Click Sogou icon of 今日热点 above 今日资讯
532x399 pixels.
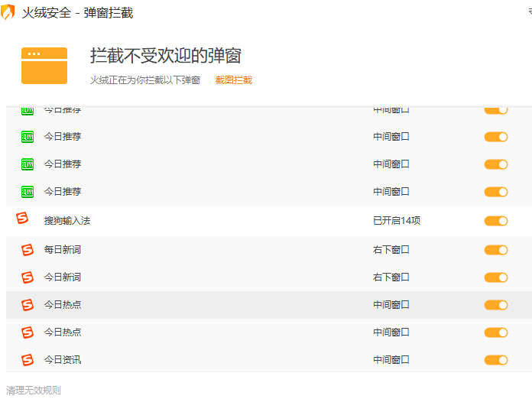(28, 332)
